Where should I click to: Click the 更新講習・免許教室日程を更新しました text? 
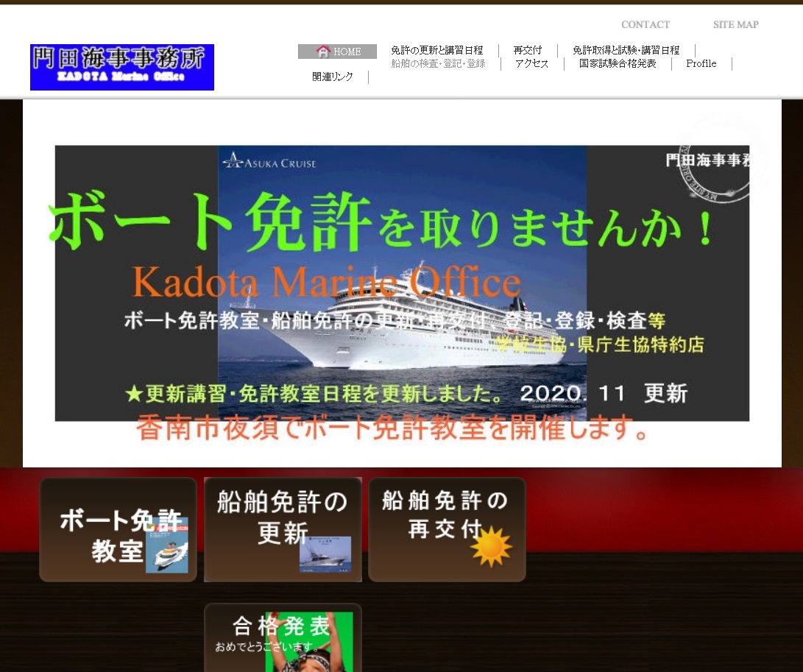[x=314, y=393]
